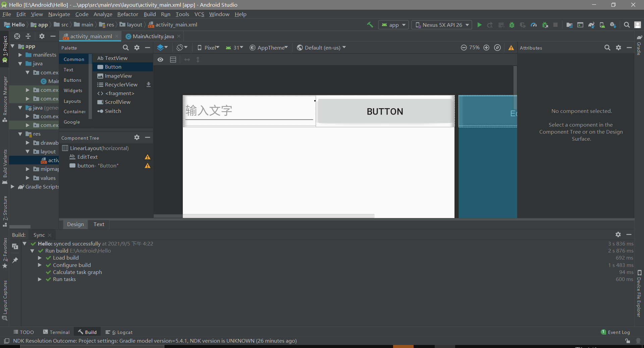The image size is (644, 348).
Task: Click the Make Project hammer icon
Action: 370,25
